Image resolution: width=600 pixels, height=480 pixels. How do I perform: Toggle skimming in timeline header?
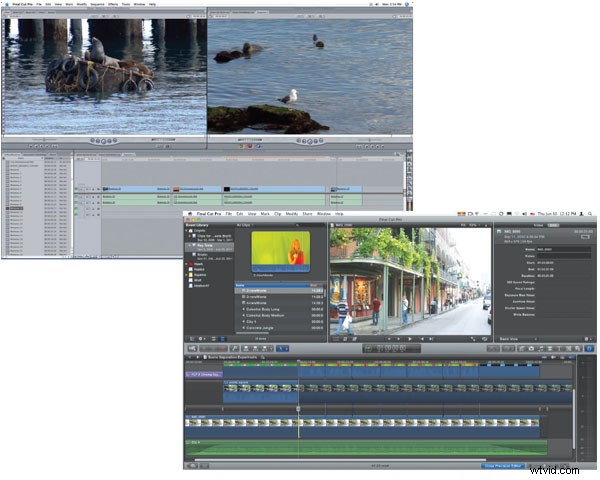pos(545,358)
